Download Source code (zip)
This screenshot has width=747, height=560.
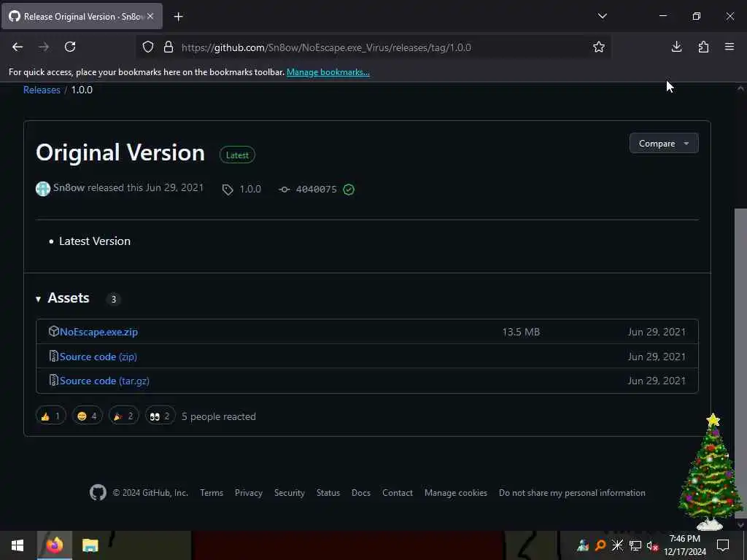point(98,357)
